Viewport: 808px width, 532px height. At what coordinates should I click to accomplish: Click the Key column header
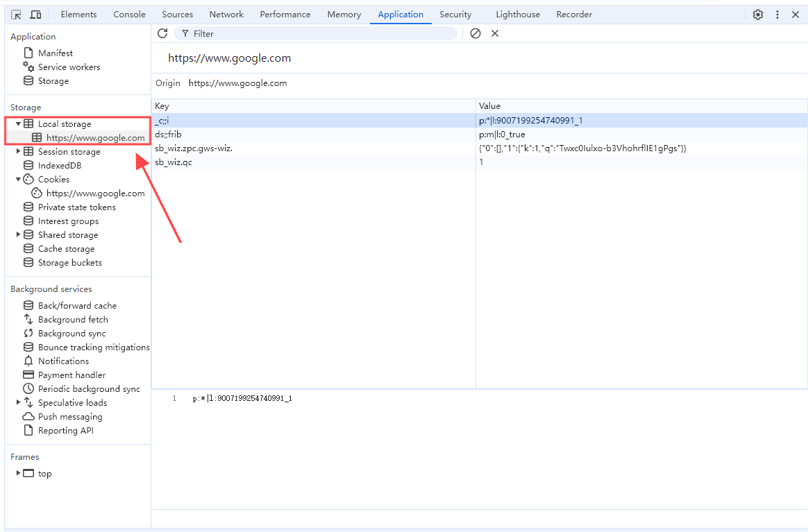313,106
